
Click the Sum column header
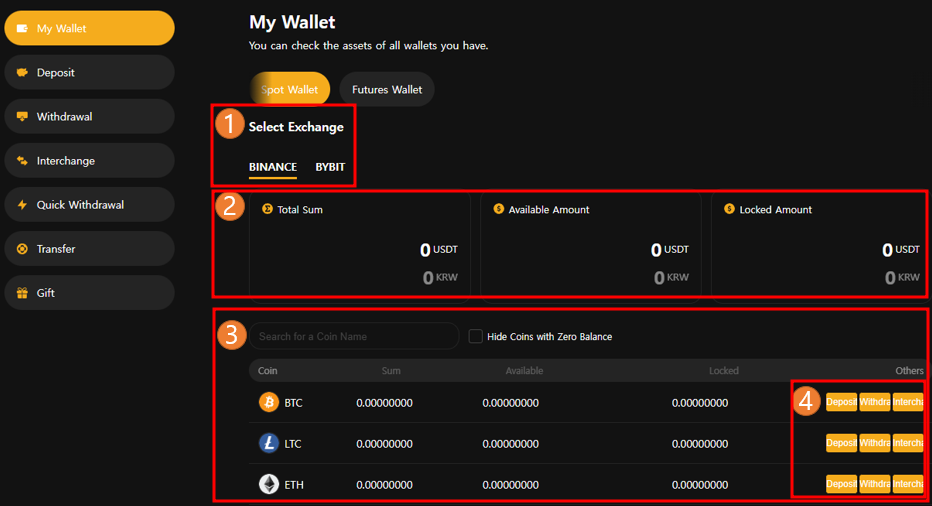point(391,370)
